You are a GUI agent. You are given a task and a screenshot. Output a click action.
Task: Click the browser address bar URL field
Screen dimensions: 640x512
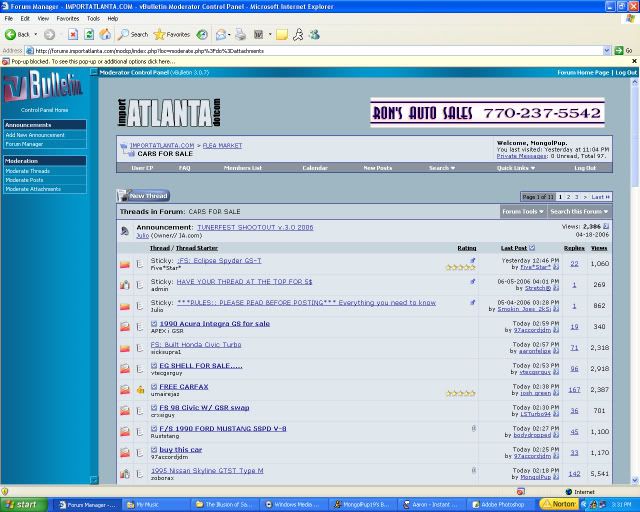pos(320,50)
